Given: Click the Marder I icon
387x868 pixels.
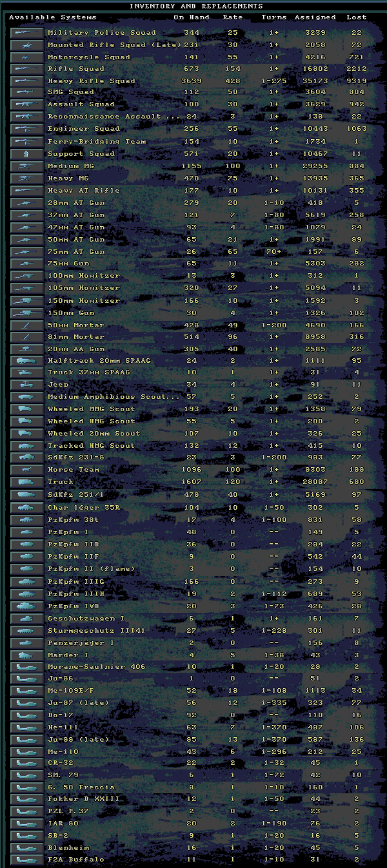Looking at the screenshot, I should 27,655.
